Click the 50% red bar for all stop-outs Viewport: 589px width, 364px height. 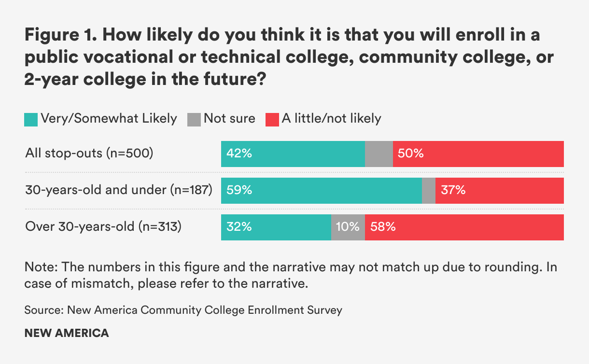coord(478,154)
